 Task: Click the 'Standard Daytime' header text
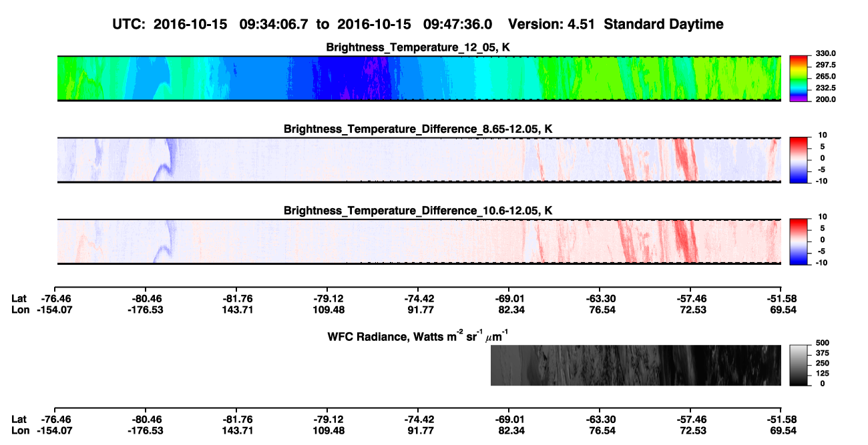[x=662, y=24]
